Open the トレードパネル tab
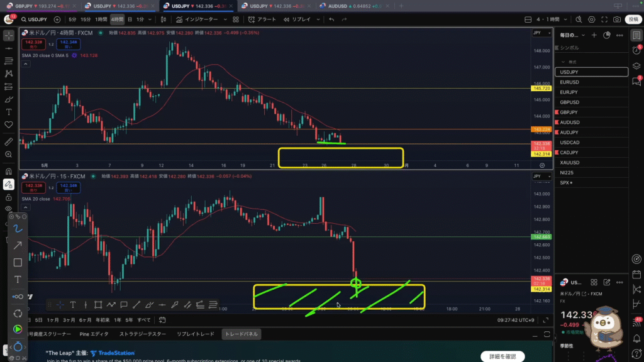 (x=241, y=334)
